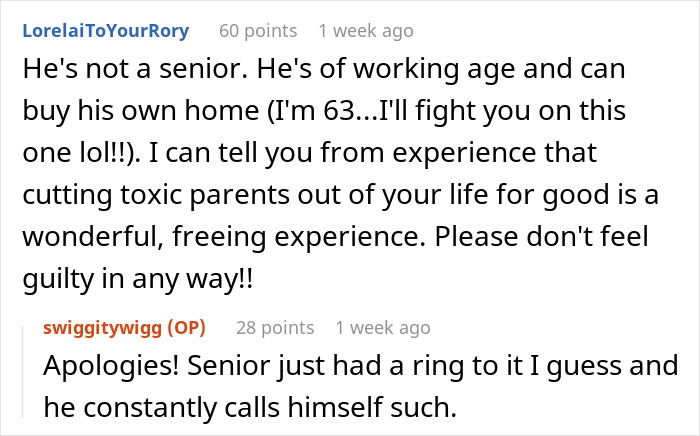This screenshot has height=436, width=700.
Task: Click the timestamp on swiggitywigg's reply
Action: click(383, 327)
